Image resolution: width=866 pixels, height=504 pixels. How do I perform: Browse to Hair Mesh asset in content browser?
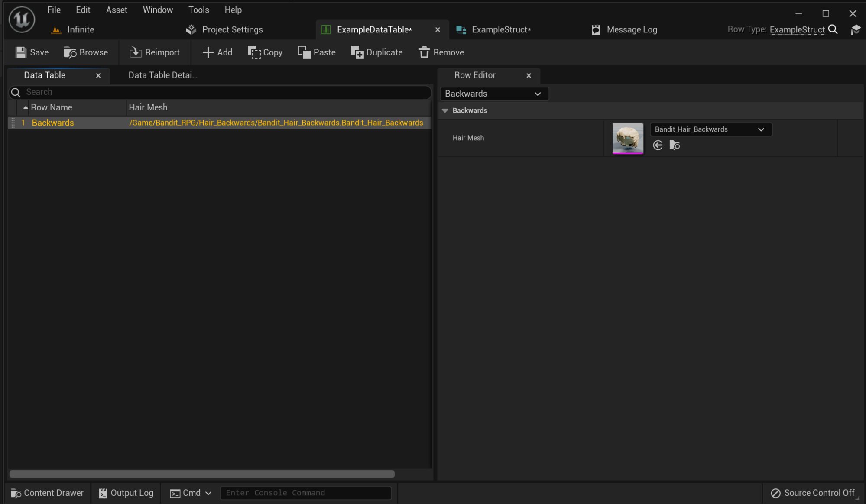[x=675, y=145]
